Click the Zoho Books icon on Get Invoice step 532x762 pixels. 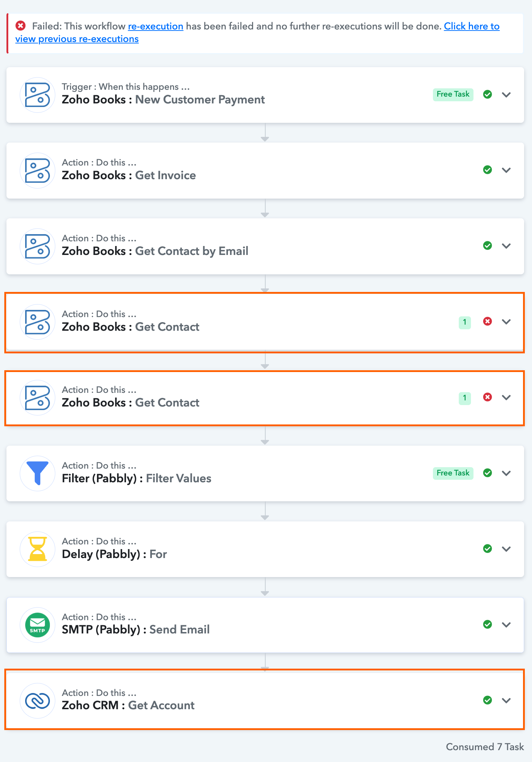(37, 171)
